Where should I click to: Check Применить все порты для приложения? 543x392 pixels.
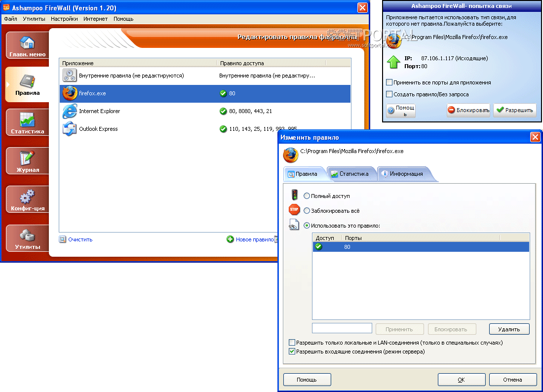click(x=389, y=82)
